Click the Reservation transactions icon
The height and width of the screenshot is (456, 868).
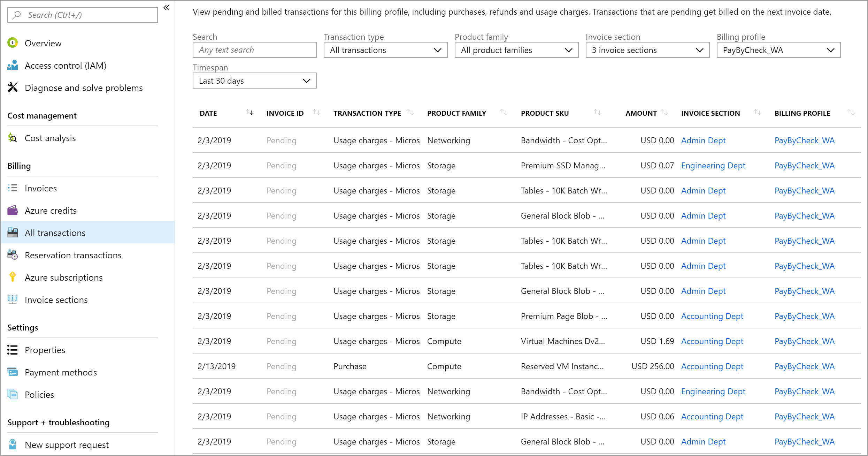coord(13,255)
